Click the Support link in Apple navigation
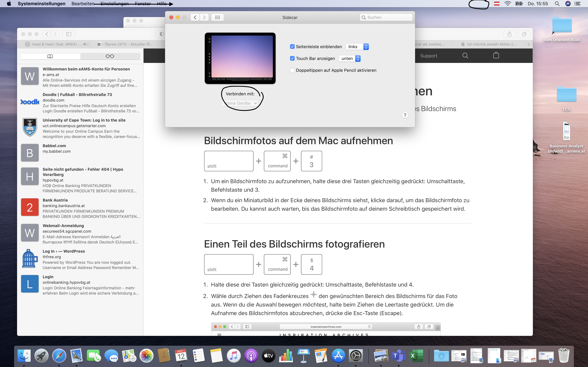 point(429,56)
